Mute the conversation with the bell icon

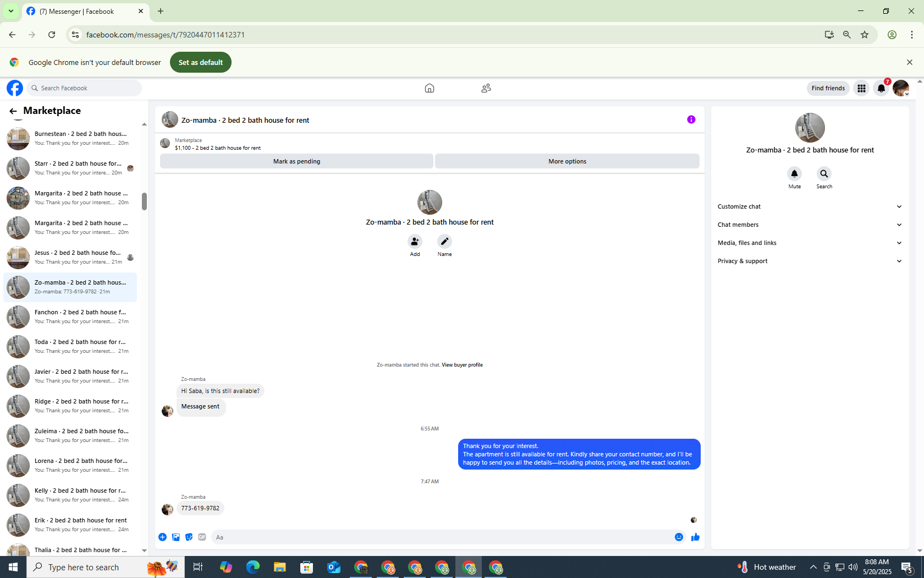pos(794,174)
